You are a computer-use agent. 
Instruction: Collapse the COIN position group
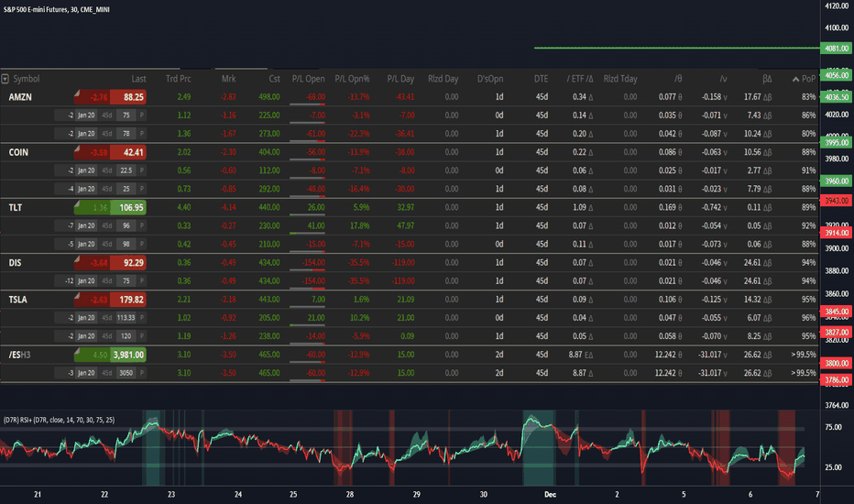(x=18, y=152)
